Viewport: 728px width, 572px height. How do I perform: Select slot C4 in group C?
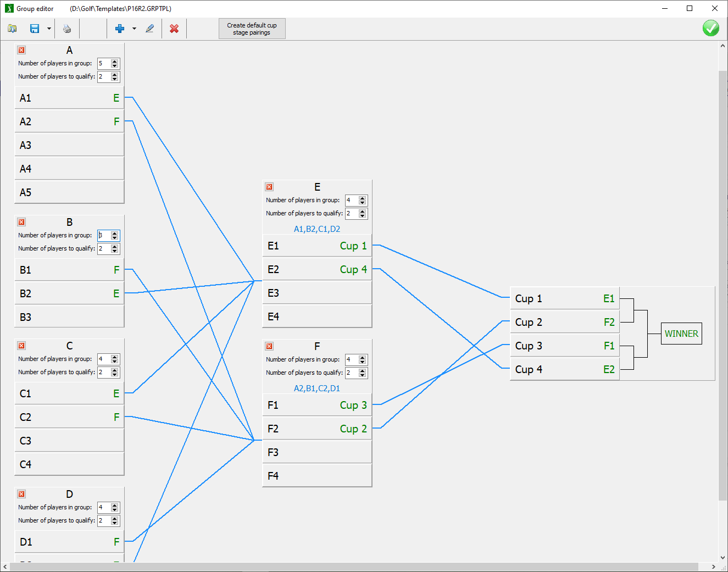(69, 464)
